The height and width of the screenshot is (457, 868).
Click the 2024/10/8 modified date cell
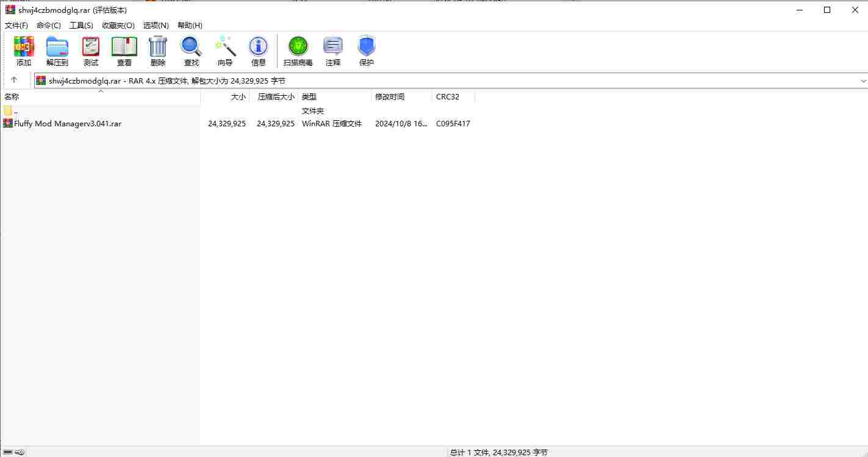[x=401, y=123]
